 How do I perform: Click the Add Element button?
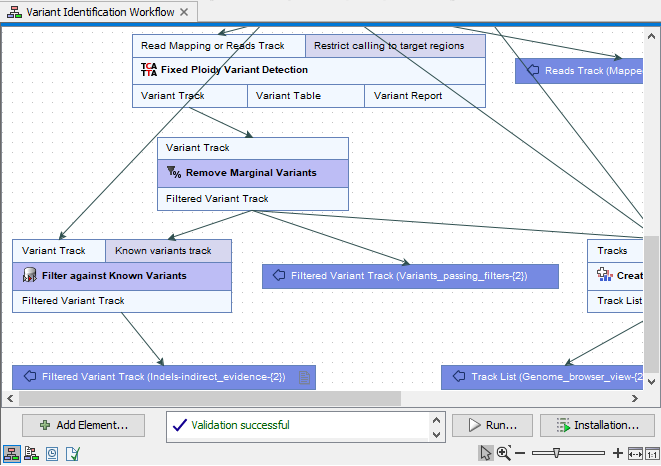pyautogui.click(x=84, y=425)
